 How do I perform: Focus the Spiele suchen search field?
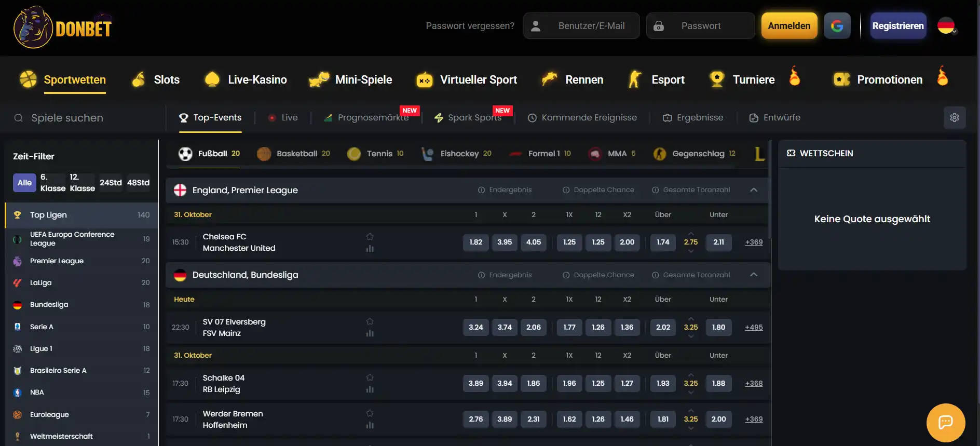coord(83,118)
